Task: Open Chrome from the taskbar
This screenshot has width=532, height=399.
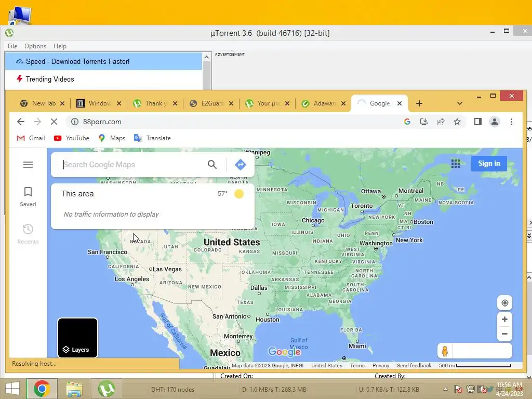Action: [42, 389]
